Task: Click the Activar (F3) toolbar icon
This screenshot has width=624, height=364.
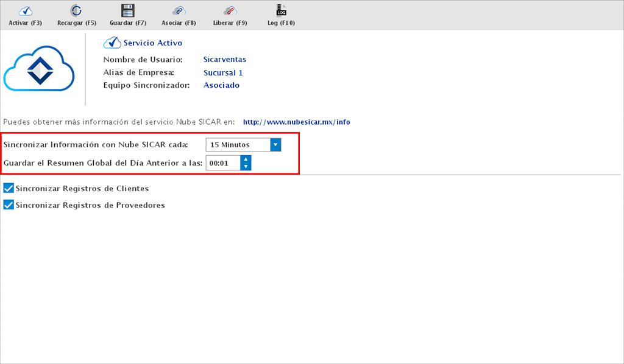Action: pyautogui.click(x=26, y=10)
